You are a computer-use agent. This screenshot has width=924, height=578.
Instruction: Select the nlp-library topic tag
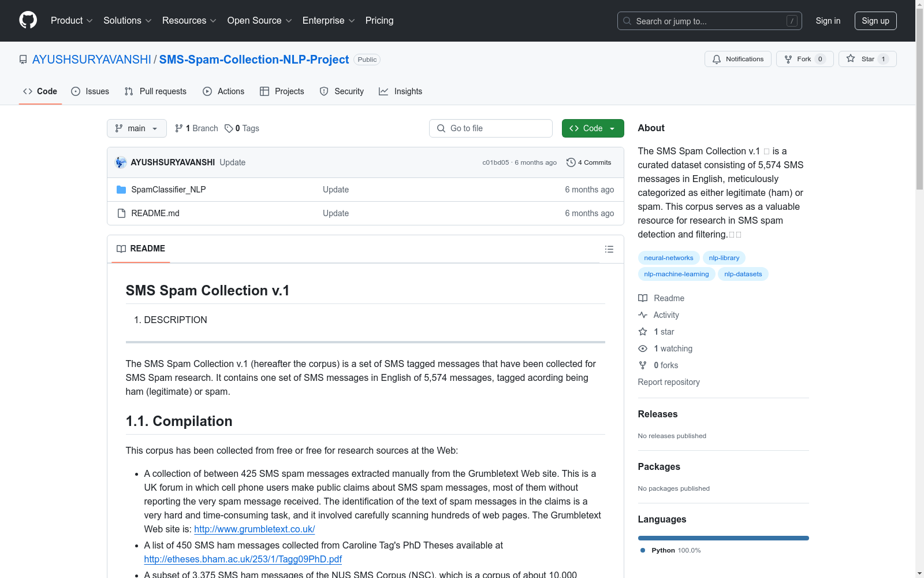pyautogui.click(x=724, y=258)
